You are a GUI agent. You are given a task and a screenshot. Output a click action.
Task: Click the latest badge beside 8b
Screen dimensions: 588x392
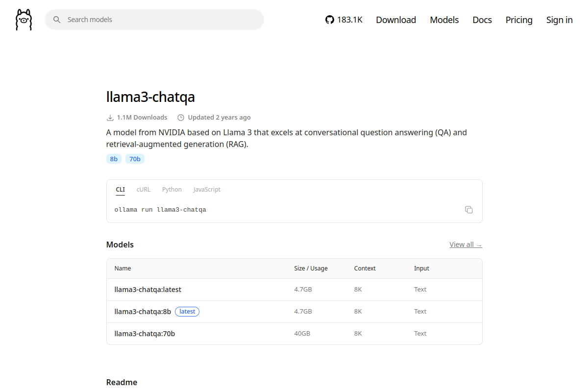point(187,312)
